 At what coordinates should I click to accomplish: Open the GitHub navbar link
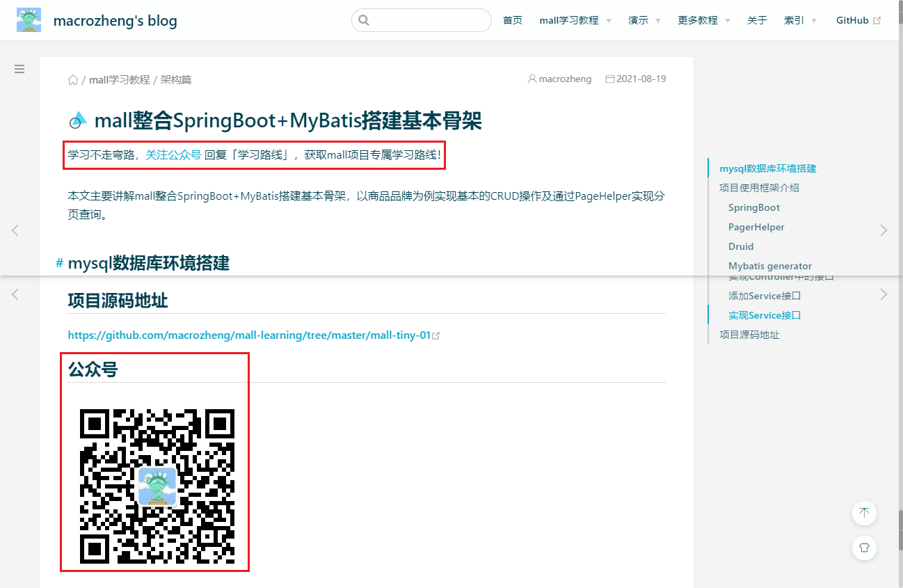pos(852,20)
